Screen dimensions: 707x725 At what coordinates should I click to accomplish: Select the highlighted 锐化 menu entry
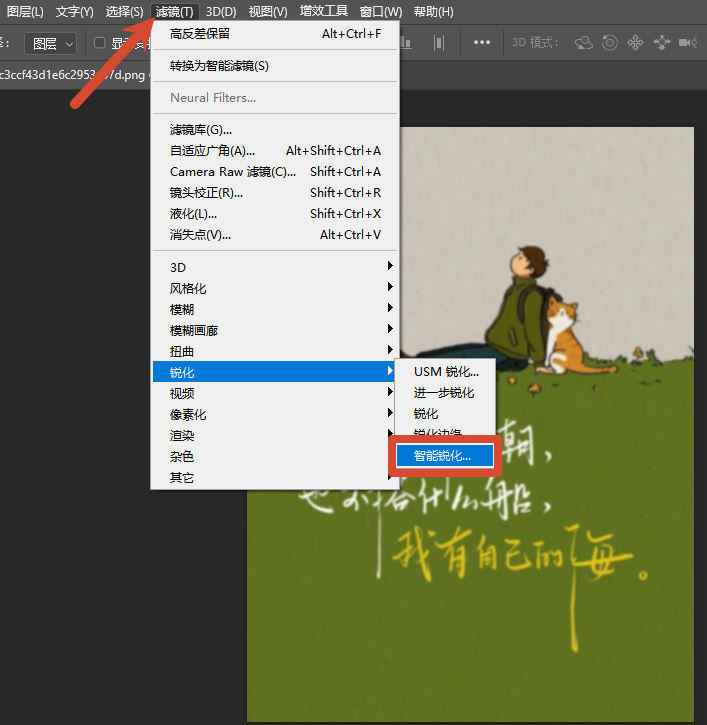click(x=273, y=372)
